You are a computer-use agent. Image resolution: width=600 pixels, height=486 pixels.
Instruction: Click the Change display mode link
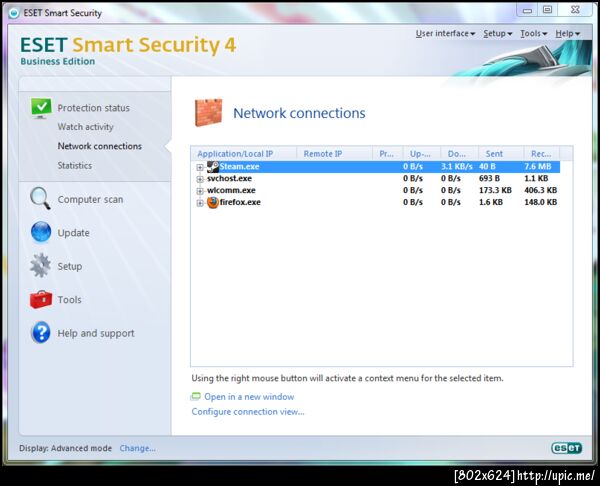tap(137, 448)
